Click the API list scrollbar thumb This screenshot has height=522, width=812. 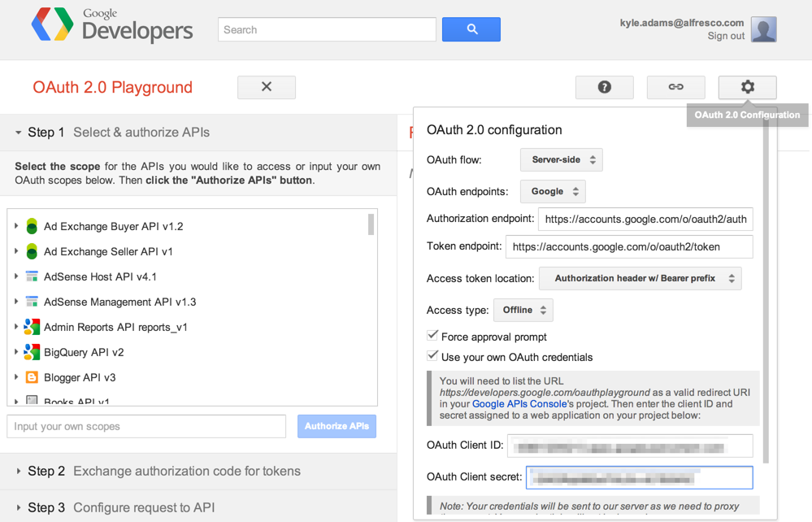(x=371, y=224)
